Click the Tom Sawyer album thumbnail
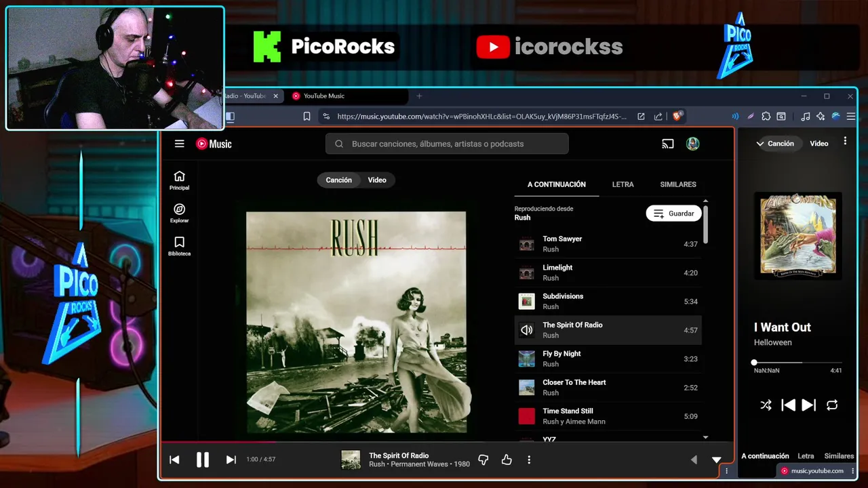 click(x=526, y=244)
